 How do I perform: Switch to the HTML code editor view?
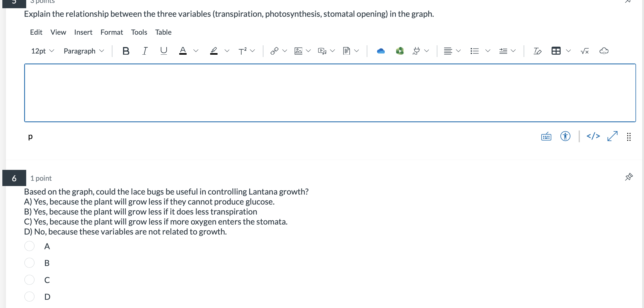(593, 136)
